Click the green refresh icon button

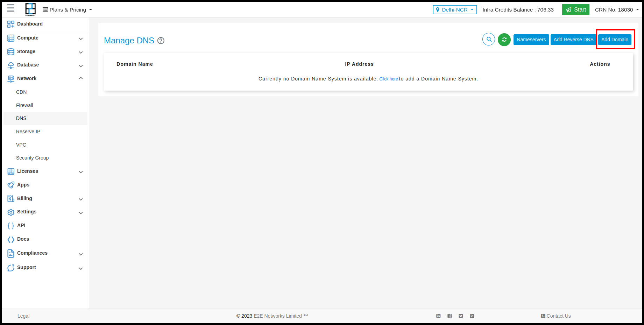(x=504, y=40)
